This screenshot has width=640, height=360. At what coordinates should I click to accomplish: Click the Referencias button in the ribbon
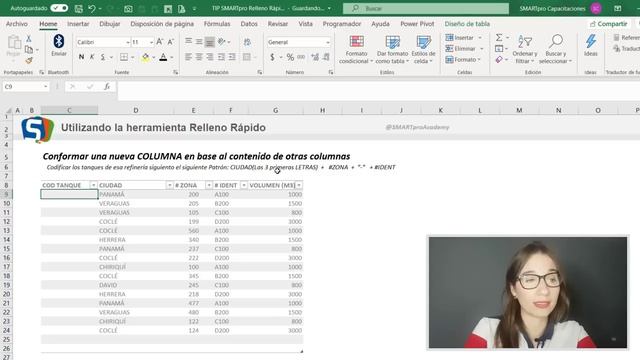627,38
